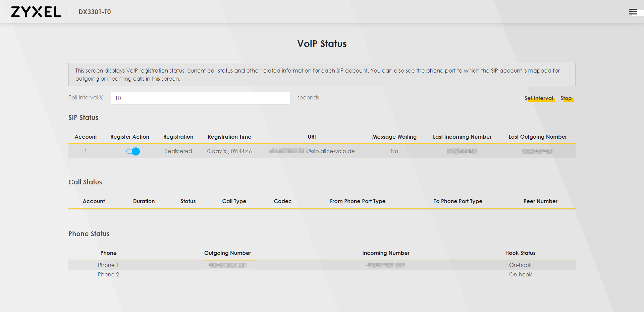Click the Set Interval link
644x312 pixels.
539,98
